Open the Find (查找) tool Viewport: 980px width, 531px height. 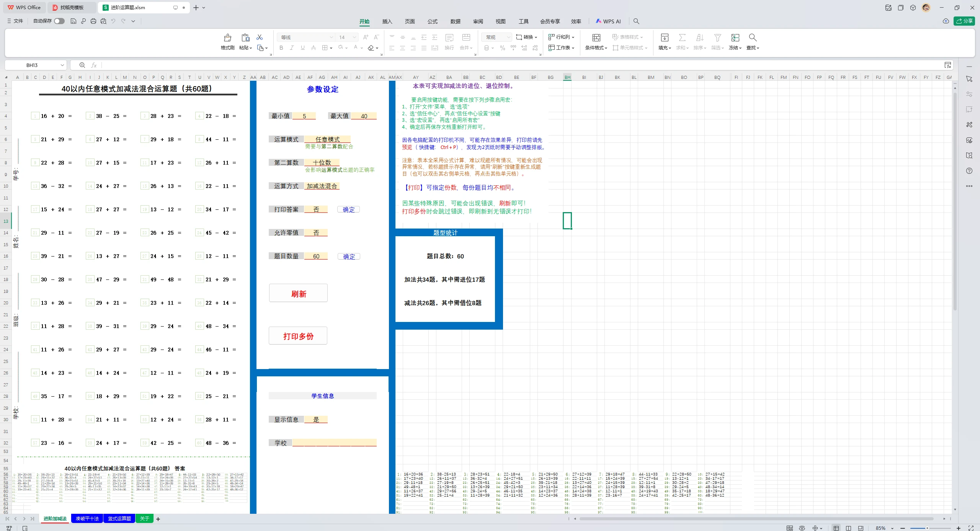pos(752,42)
